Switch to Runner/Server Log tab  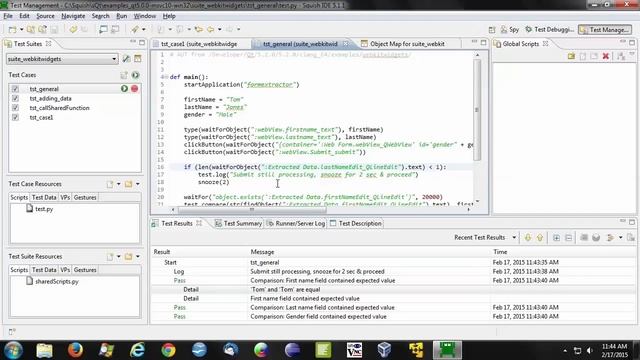pos(296,224)
